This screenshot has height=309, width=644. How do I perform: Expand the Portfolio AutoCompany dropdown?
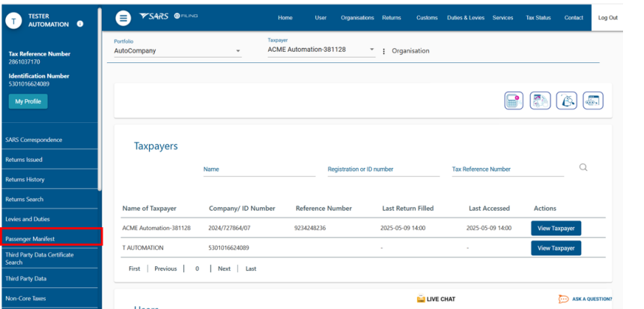pyautogui.click(x=238, y=51)
